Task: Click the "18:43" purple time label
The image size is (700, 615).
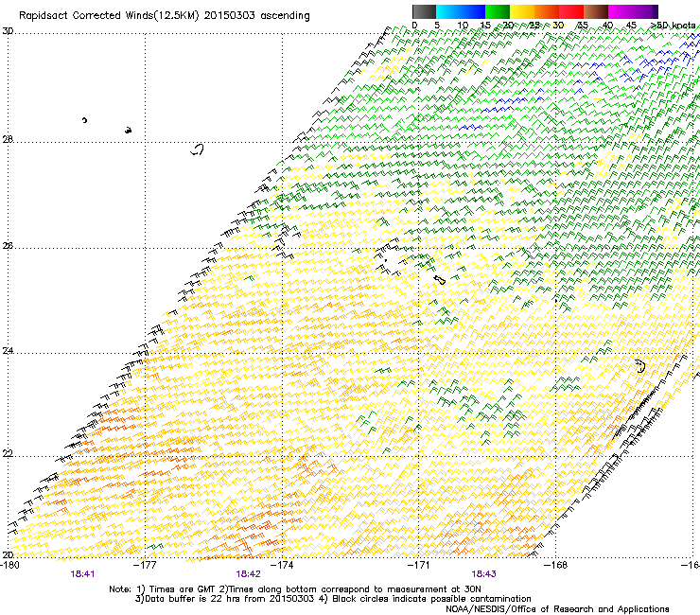Action: click(484, 574)
